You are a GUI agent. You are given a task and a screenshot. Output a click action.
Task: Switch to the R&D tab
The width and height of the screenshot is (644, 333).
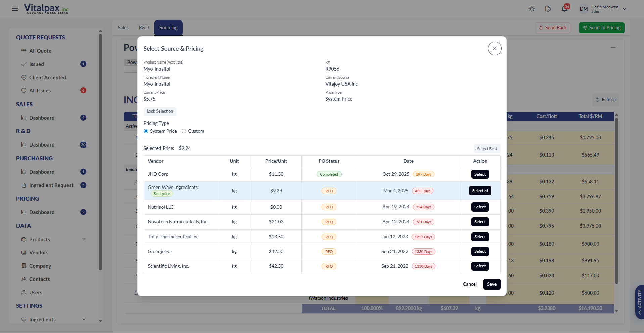[144, 28]
